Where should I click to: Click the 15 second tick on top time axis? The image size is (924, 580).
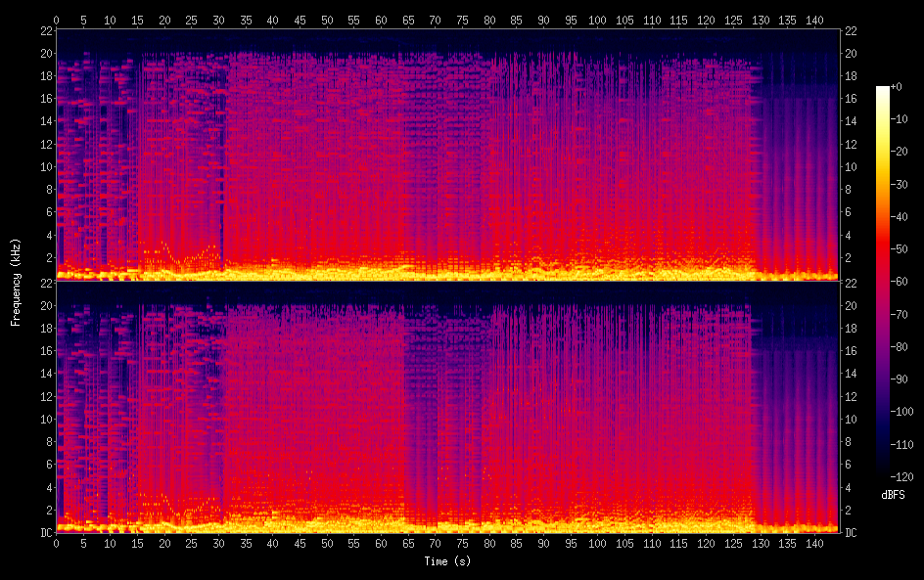pyautogui.click(x=137, y=20)
